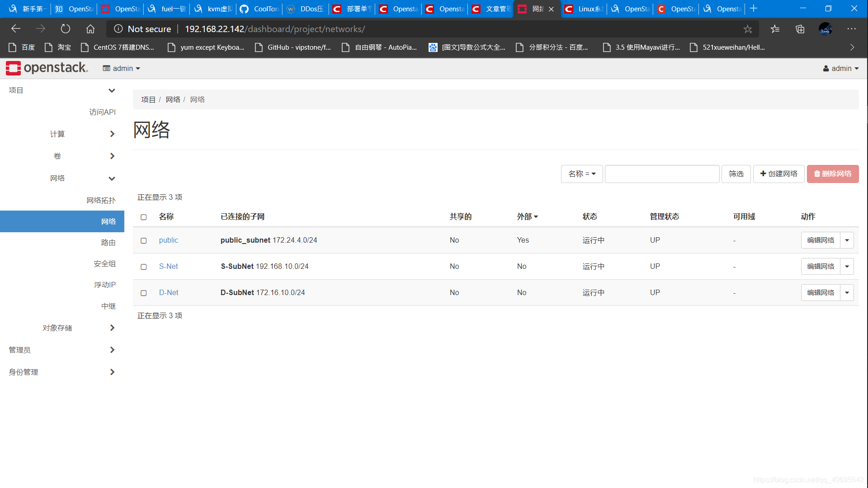Switch to the kvm虚拟 tab
The height and width of the screenshot is (488, 868).
tap(213, 9)
